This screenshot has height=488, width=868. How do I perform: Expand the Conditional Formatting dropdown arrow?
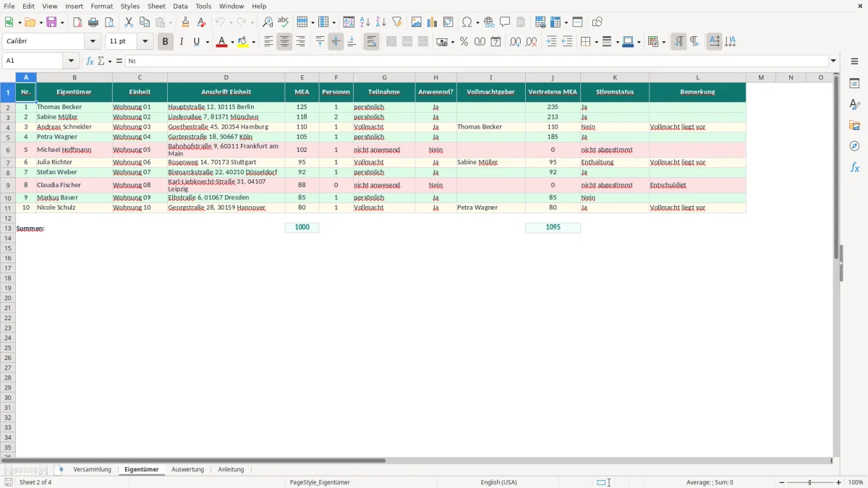tap(663, 43)
